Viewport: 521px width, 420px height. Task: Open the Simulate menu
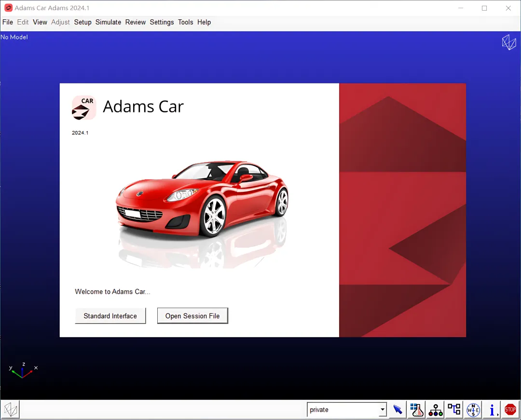click(x=109, y=22)
